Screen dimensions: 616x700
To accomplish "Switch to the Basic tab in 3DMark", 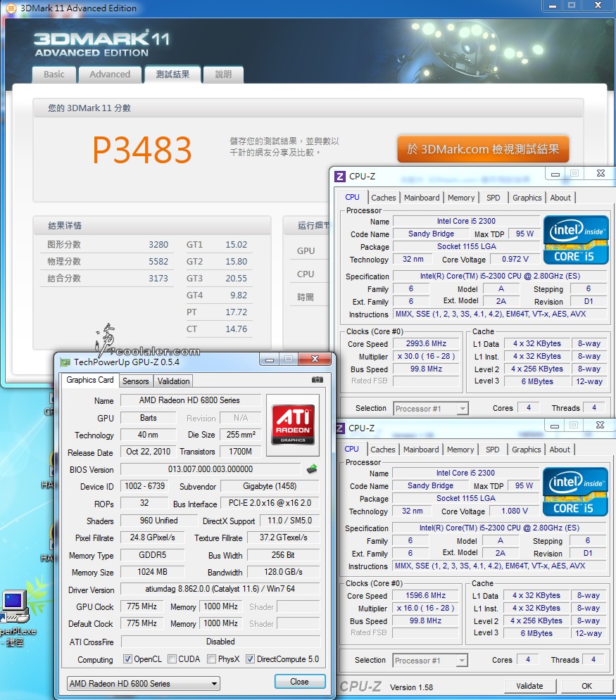I will tap(54, 75).
